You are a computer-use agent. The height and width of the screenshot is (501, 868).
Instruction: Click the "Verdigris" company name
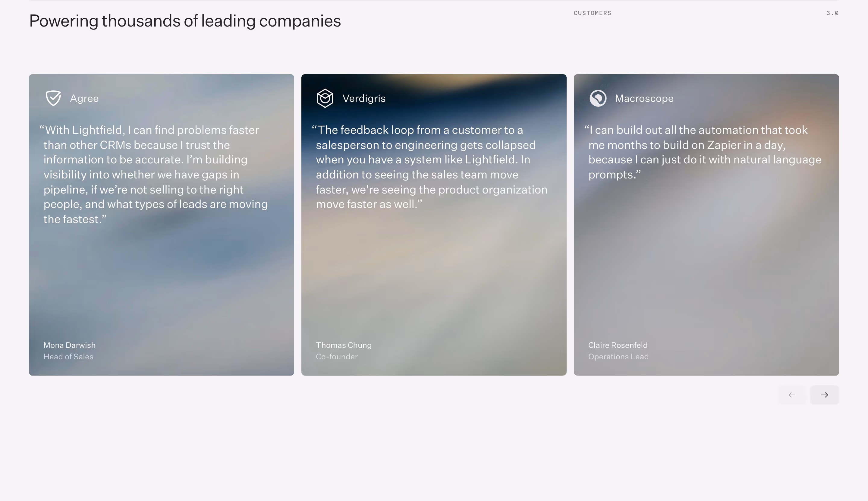(364, 98)
